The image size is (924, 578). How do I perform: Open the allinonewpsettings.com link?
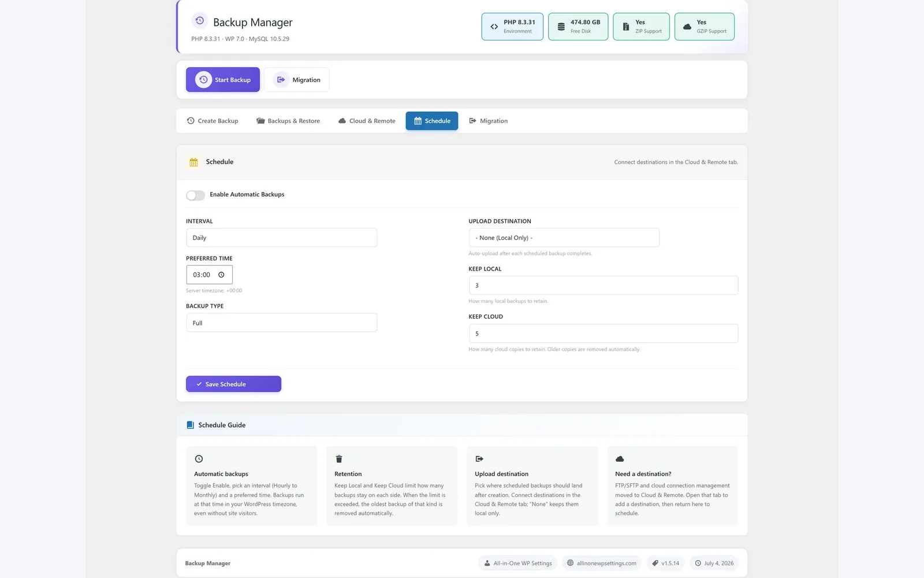pos(601,563)
